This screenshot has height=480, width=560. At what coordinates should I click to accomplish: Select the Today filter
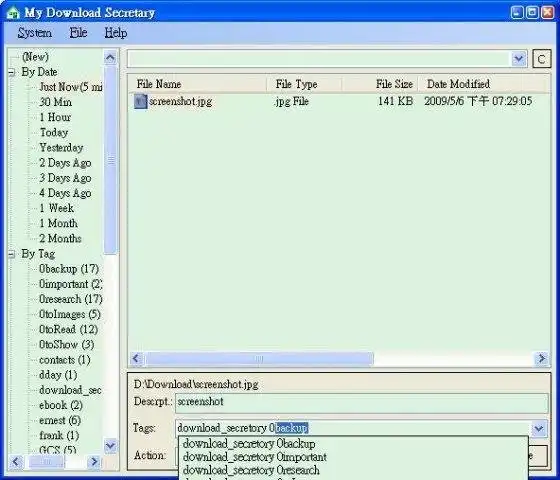[54, 132]
